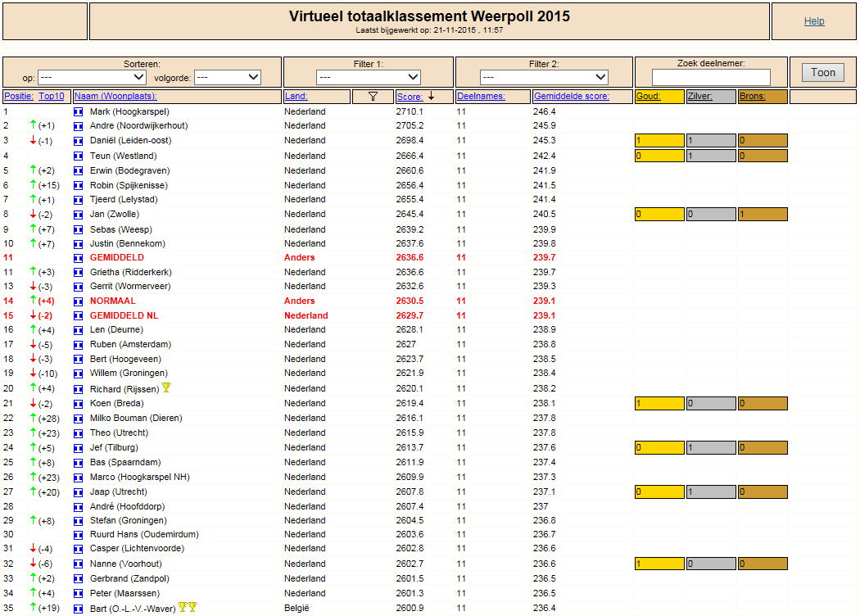Click the red sort arrow beside Score
This screenshot has height=616, width=860.
[432, 96]
